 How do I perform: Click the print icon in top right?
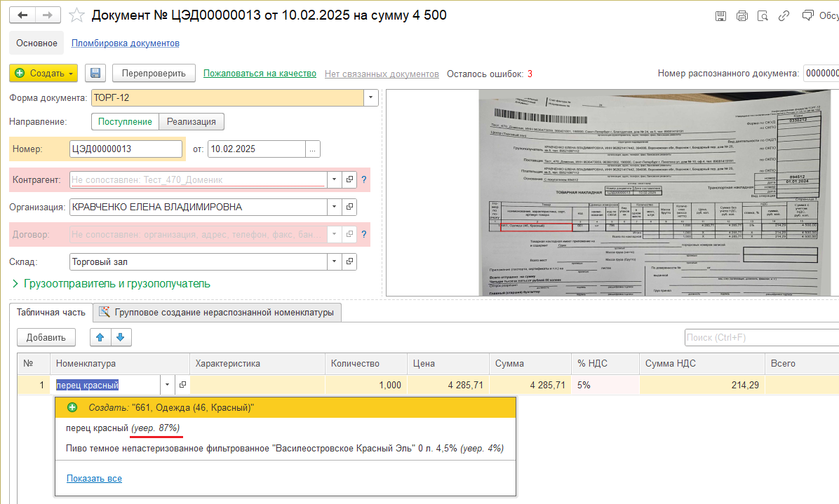(743, 16)
